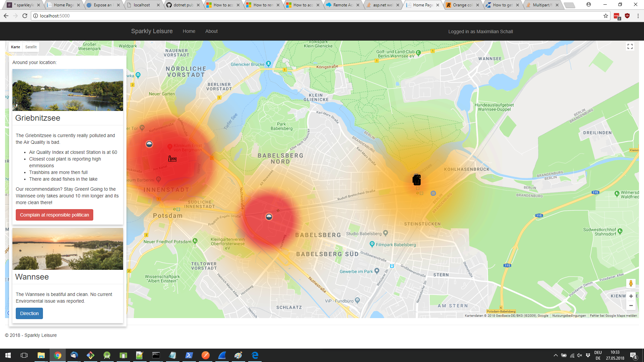Click the Street View pegman icon
Screen dimensions: 644x362
tap(631, 283)
